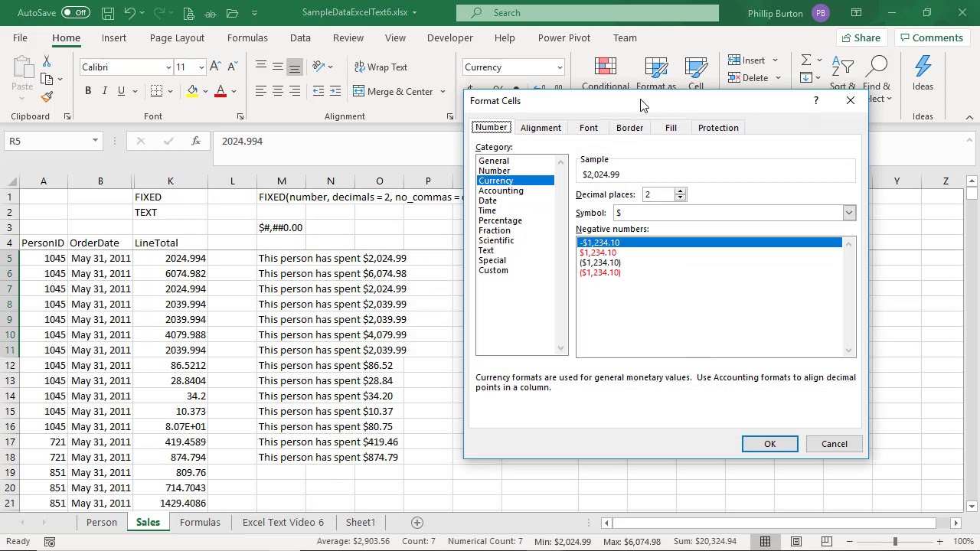
Task: Open the Formulas ribbon tab
Action: 247,37
